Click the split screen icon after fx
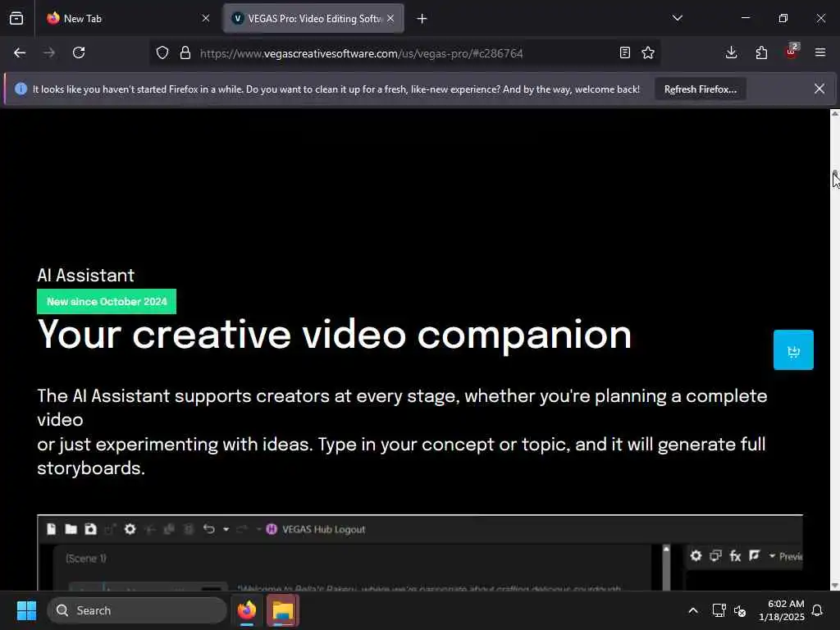 pyautogui.click(x=755, y=556)
